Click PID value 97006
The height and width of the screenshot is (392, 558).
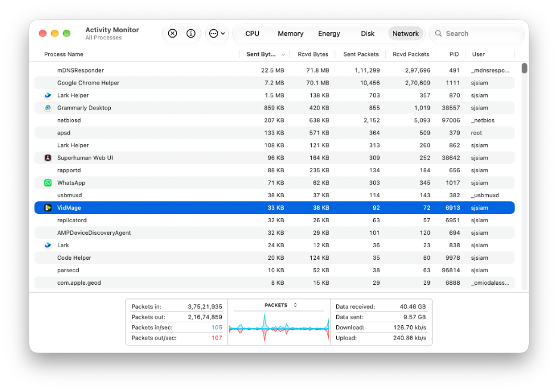click(x=451, y=120)
